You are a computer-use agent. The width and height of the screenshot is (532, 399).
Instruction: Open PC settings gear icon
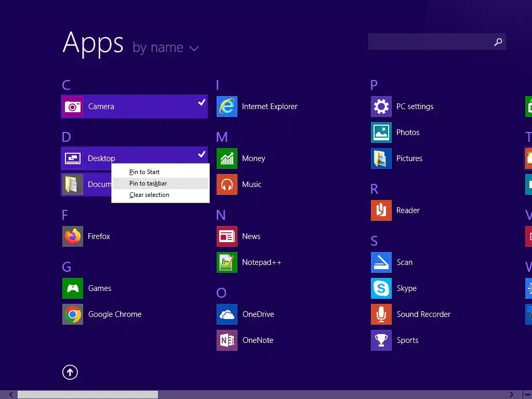click(381, 107)
